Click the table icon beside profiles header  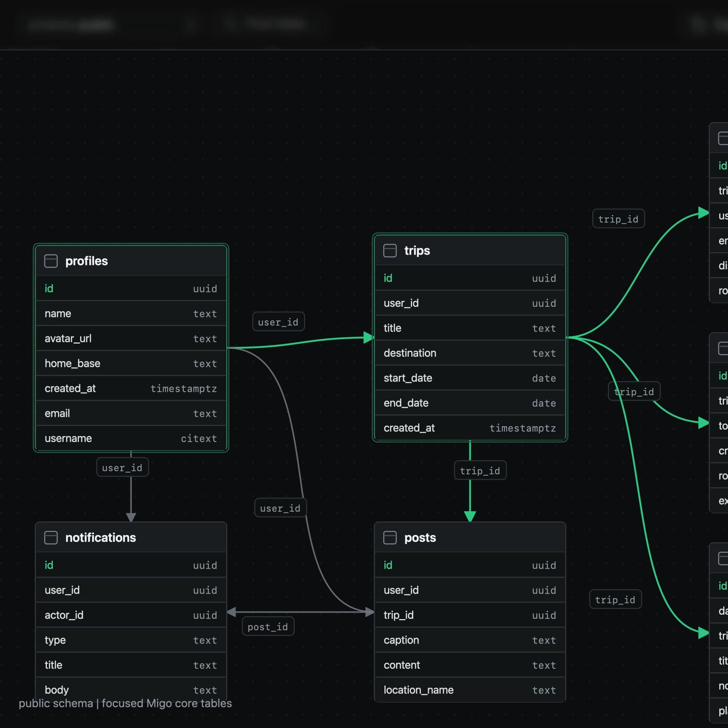[x=51, y=261]
